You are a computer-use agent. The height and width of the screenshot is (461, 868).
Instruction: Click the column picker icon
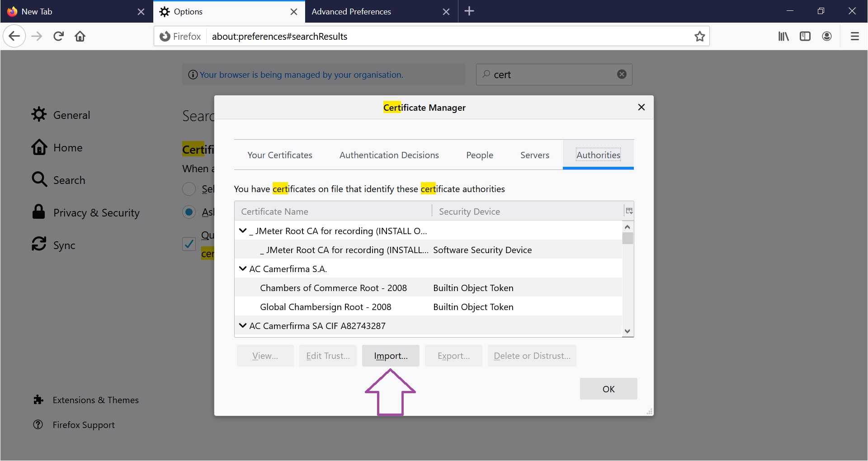(629, 211)
